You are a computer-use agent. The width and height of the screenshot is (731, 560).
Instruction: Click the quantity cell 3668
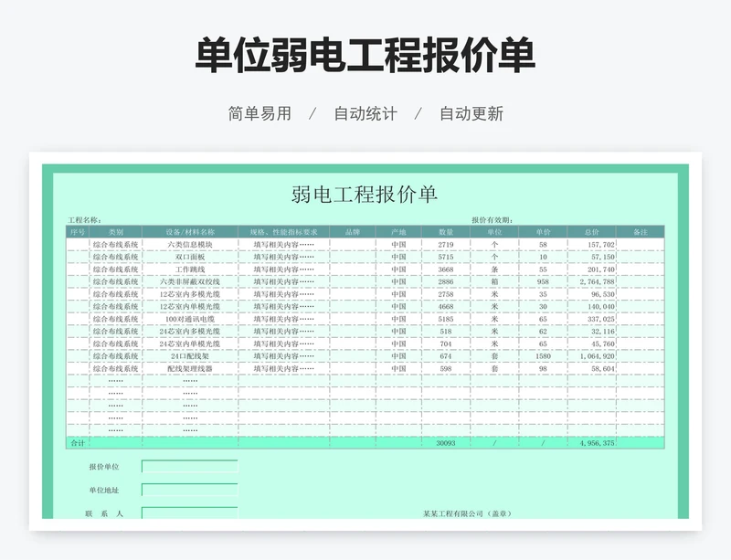[446, 269]
